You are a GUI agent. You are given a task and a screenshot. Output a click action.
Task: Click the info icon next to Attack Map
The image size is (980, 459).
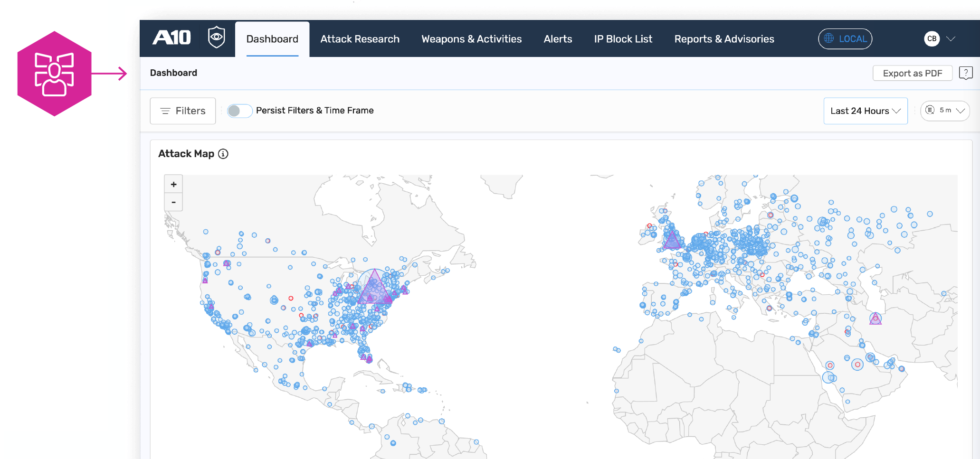pos(223,153)
